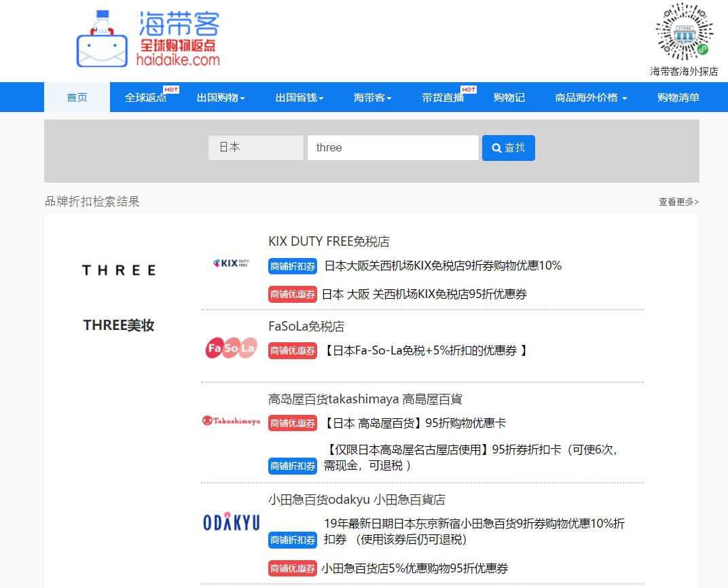
Task: Select the FaSoLa store logo
Action: coord(230,349)
